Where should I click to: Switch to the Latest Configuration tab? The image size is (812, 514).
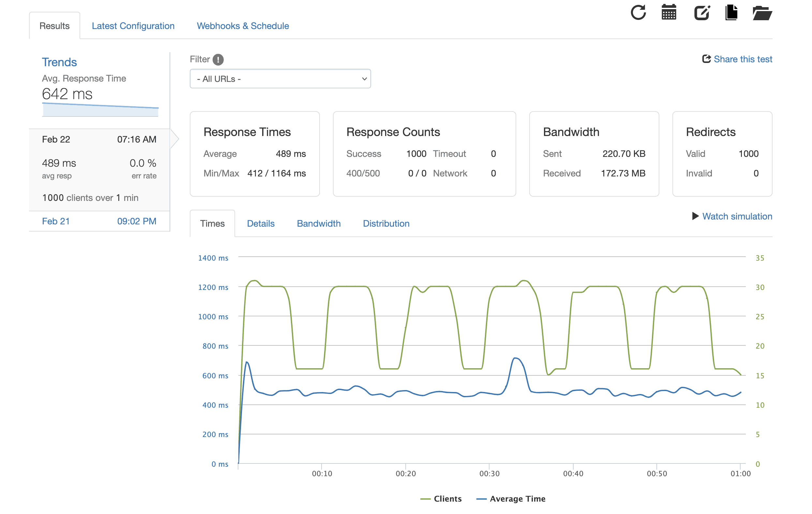pos(133,26)
